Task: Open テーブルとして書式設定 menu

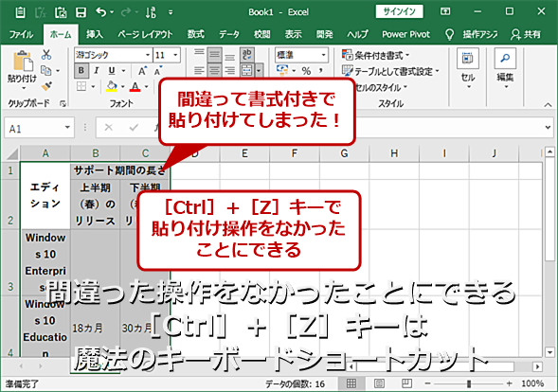Action: 390,71
